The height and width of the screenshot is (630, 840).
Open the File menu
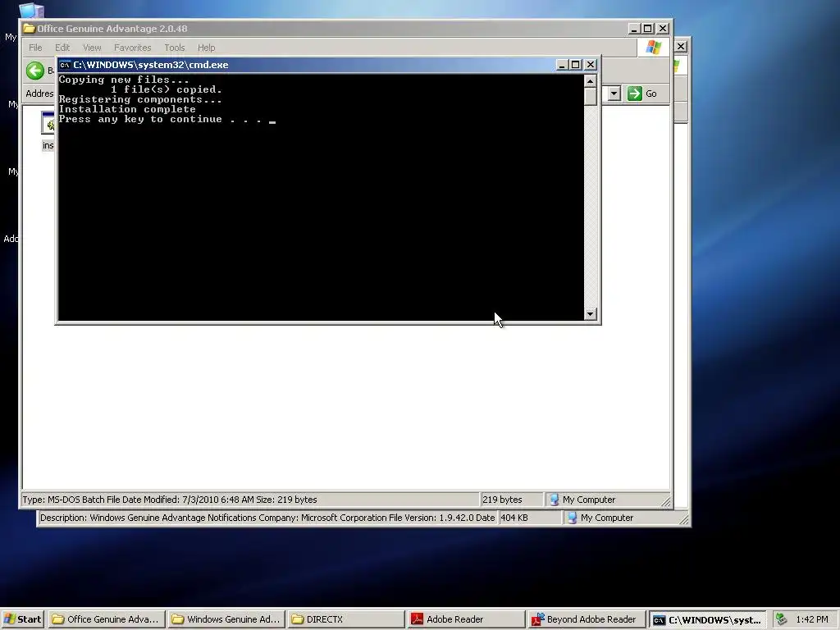(35, 48)
